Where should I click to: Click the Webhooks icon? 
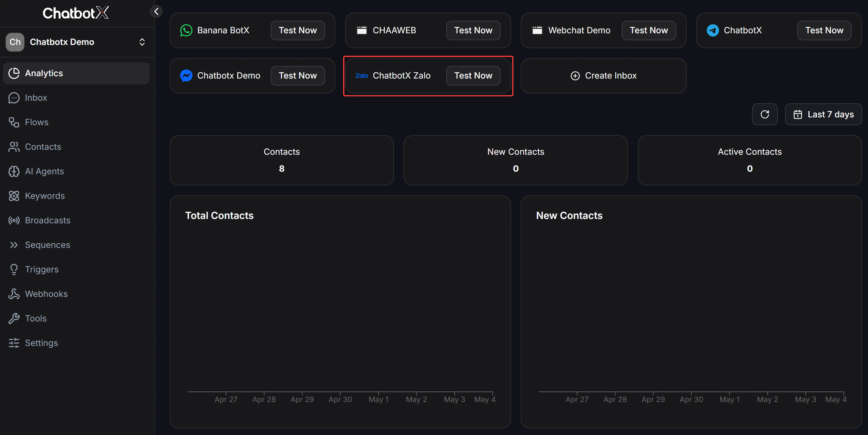tap(14, 294)
